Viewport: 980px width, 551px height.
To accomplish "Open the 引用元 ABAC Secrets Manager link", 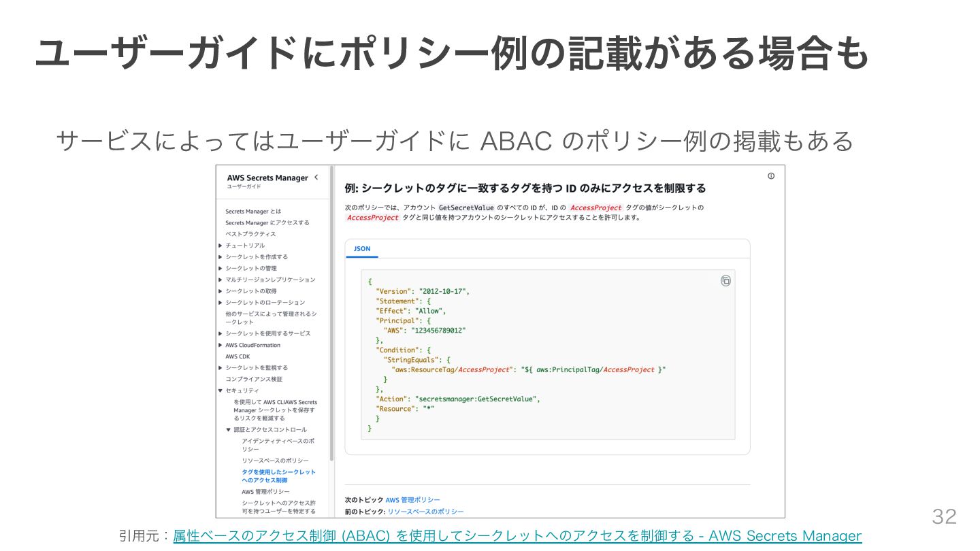I will click(517, 536).
